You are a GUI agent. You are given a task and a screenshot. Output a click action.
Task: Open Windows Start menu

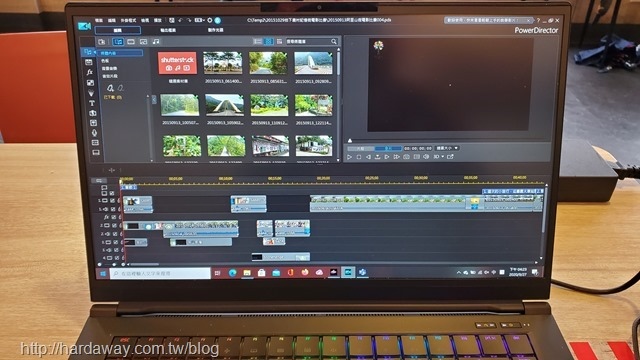103,273
